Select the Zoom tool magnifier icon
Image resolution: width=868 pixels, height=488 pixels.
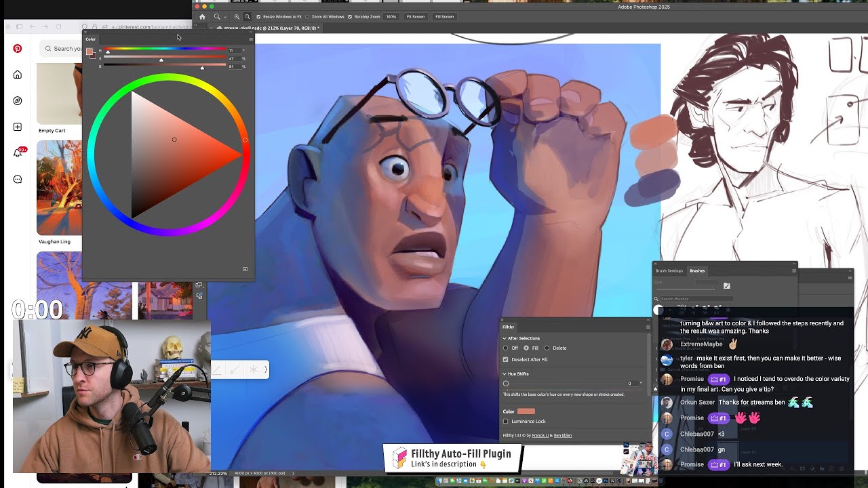pos(217,16)
